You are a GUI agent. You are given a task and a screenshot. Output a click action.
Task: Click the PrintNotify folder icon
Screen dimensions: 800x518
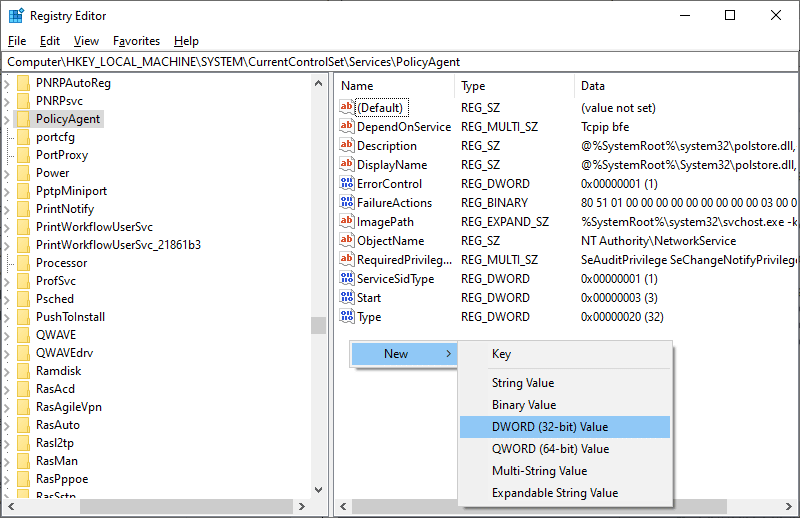(x=23, y=209)
